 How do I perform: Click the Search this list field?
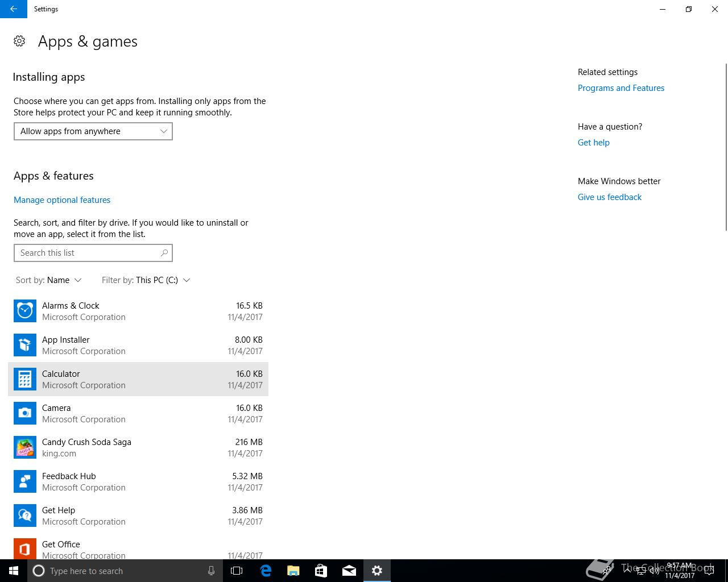tap(93, 253)
